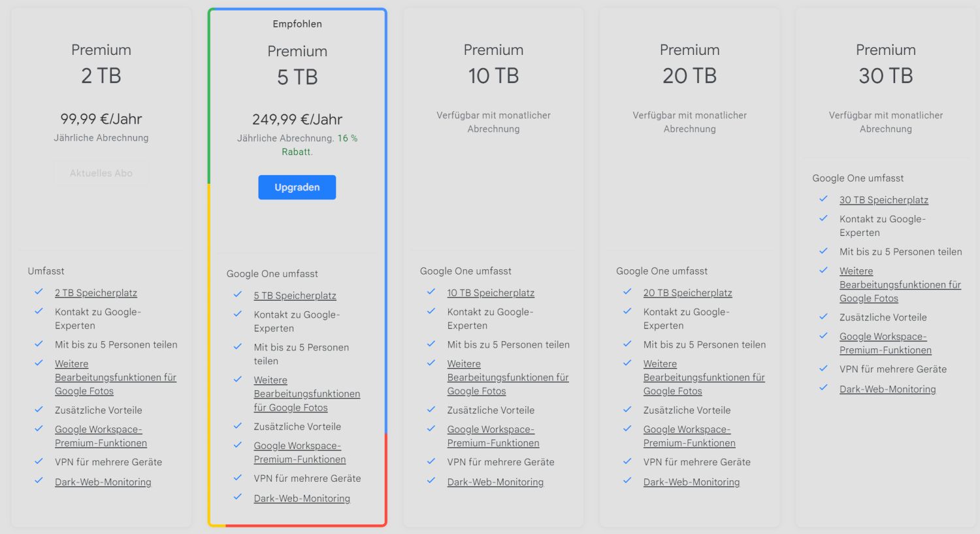The height and width of the screenshot is (534, 980).
Task: Click the disabled Aktuelles Abo button
Action: coord(101,173)
